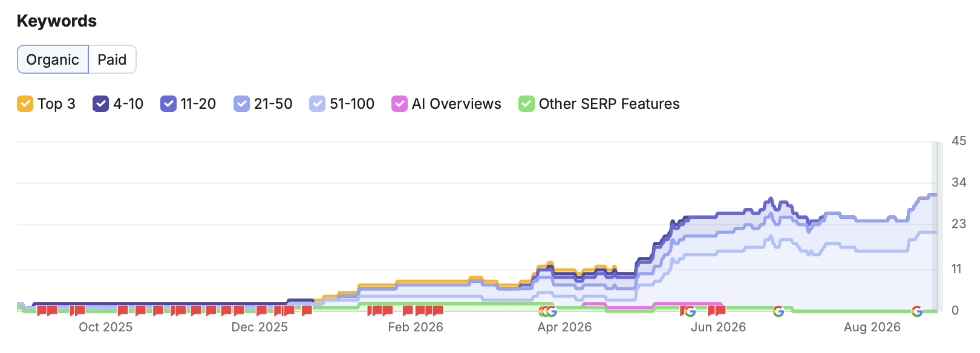Toggle Other SERP Features checkbox

(x=526, y=104)
